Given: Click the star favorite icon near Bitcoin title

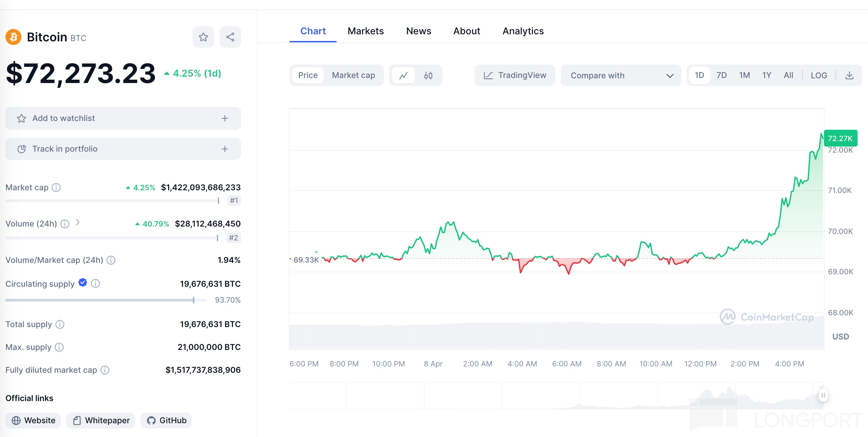Looking at the screenshot, I should coord(203,37).
